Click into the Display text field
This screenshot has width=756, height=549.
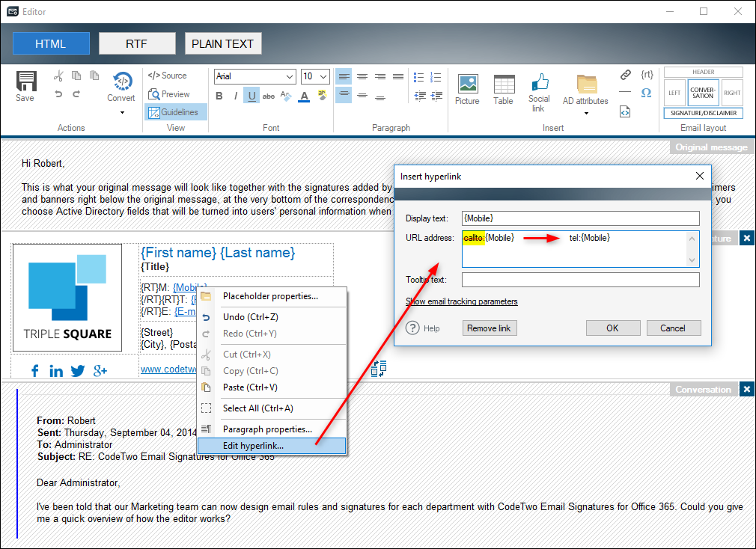point(581,218)
